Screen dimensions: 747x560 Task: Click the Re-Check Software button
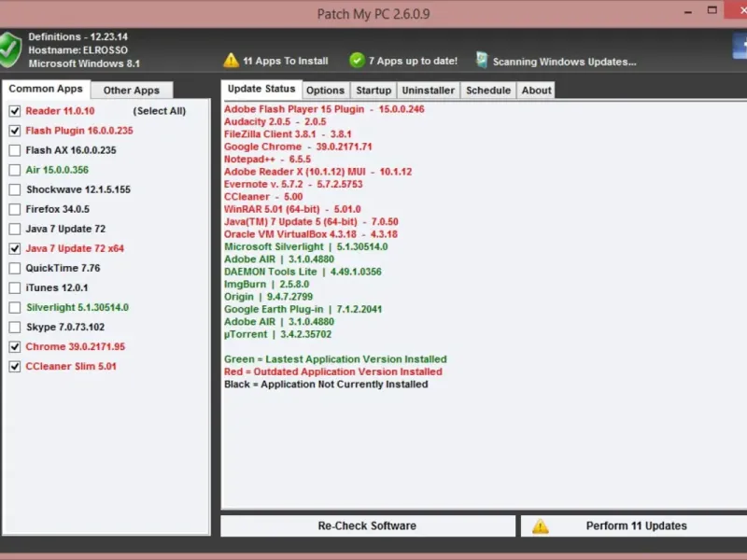tap(368, 525)
